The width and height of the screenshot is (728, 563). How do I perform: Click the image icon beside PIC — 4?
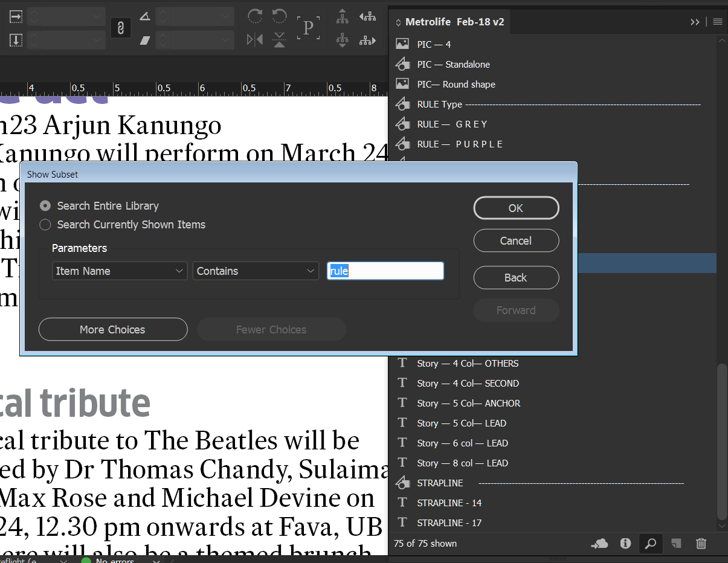pyautogui.click(x=402, y=44)
